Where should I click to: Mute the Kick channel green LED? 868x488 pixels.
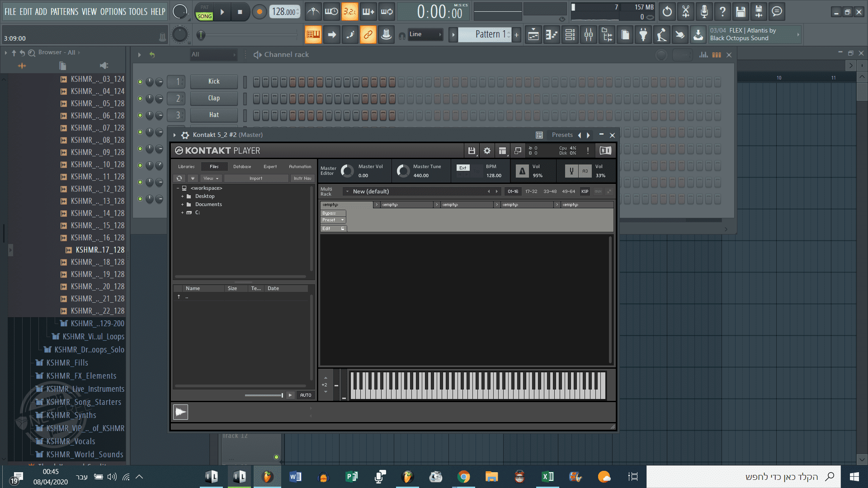click(x=140, y=82)
